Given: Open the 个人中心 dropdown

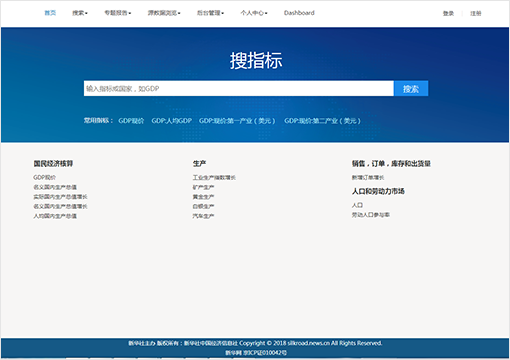Looking at the screenshot, I should (254, 13).
